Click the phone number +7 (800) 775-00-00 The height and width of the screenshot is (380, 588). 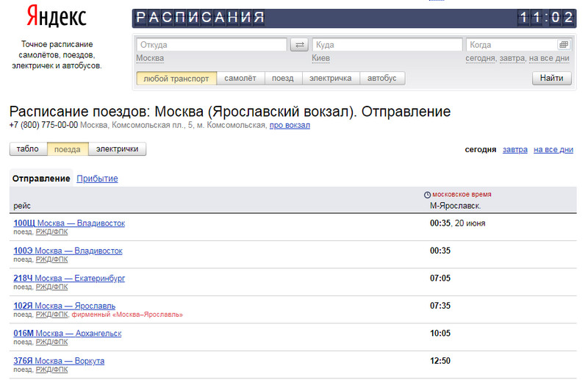[x=43, y=125]
